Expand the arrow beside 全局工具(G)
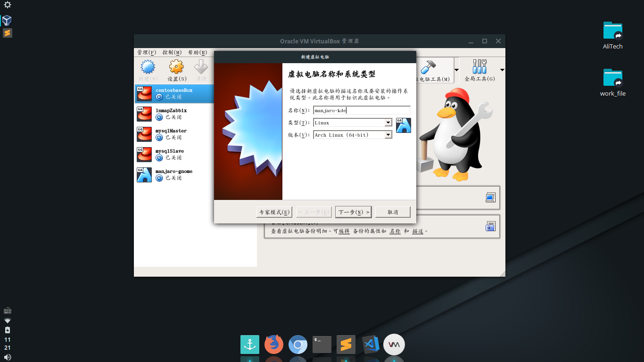The width and height of the screenshot is (644, 362). 502,70
